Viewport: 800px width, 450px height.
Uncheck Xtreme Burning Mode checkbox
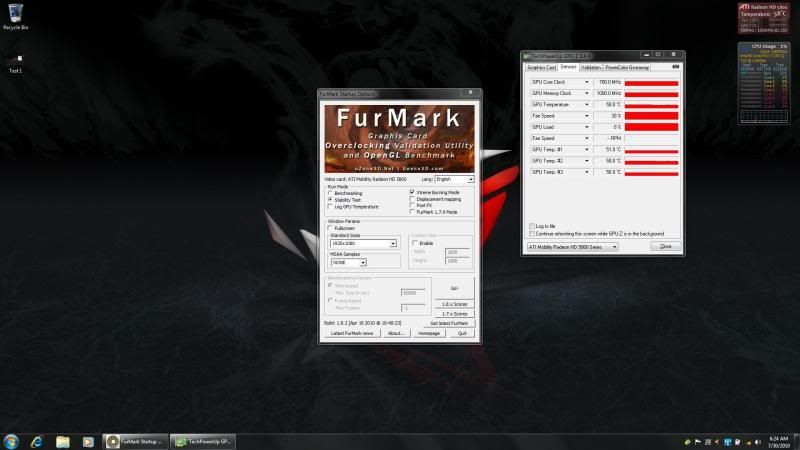(x=412, y=192)
